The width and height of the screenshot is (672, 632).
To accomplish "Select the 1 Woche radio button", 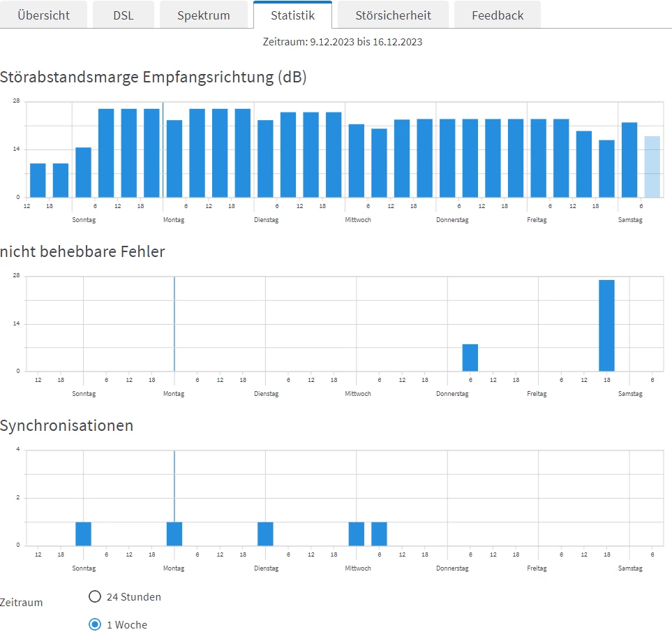I will click(x=95, y=624).
